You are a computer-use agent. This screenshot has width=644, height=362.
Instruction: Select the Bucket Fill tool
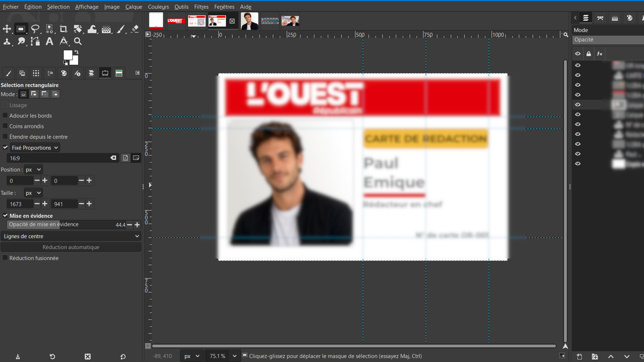[x=106, y=29]
